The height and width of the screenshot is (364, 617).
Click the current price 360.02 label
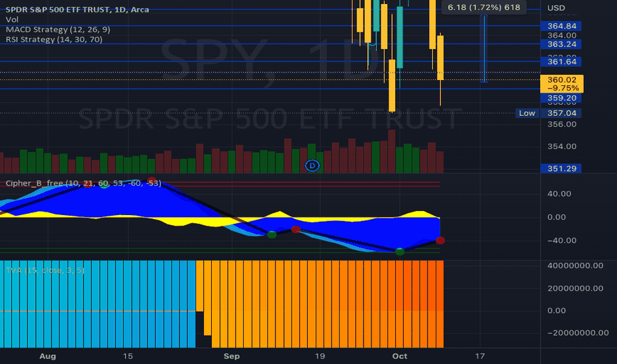tap(562, 84)
